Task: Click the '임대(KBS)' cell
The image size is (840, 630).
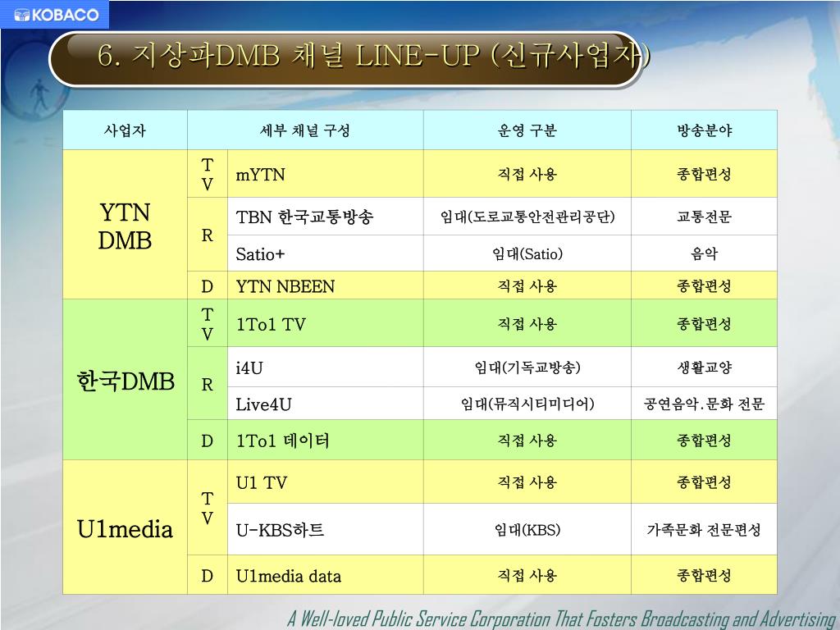Action: click(x=527, y=529)
